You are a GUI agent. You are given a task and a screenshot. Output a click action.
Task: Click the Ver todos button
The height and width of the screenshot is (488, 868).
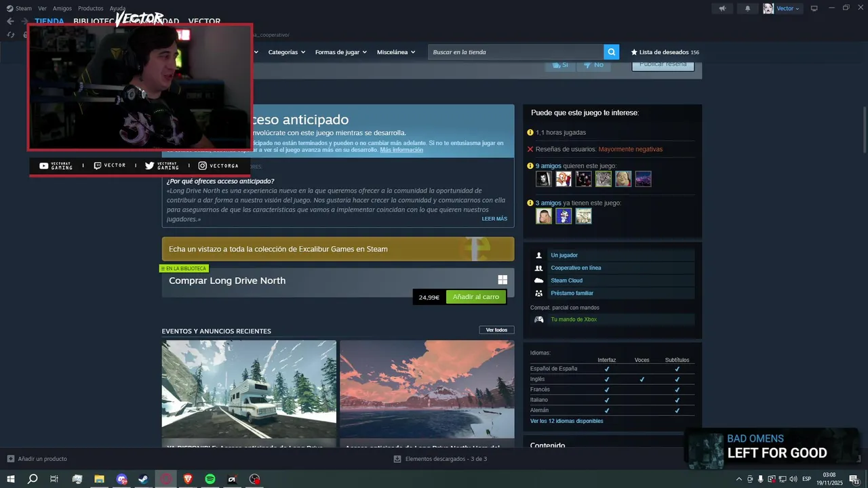coord(496,330)
